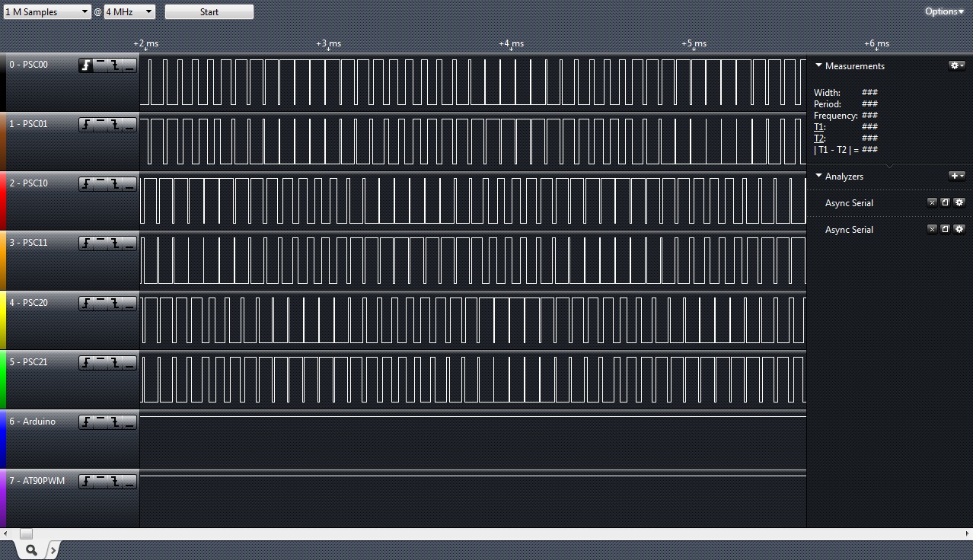Set falling edge trigger on 1 - PSC01
Screen dimensions: 973x560
click(x=115, y=125)
